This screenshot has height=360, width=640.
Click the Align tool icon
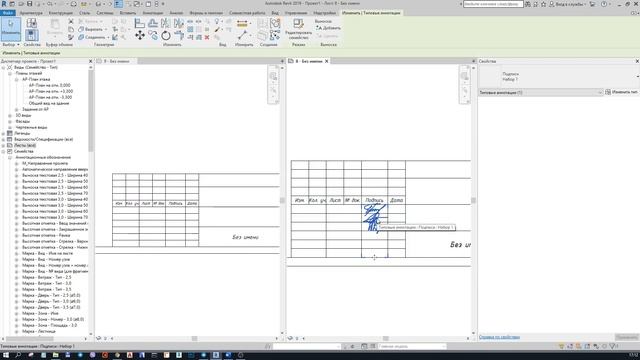pos(140,23)
